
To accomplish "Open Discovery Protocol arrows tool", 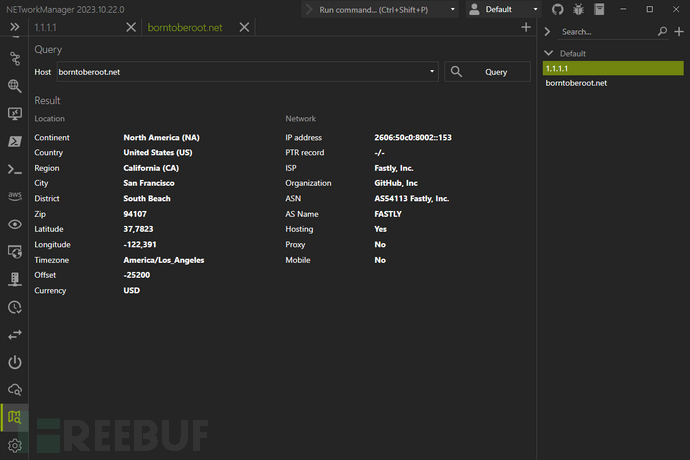I will [x=15, y=335].
